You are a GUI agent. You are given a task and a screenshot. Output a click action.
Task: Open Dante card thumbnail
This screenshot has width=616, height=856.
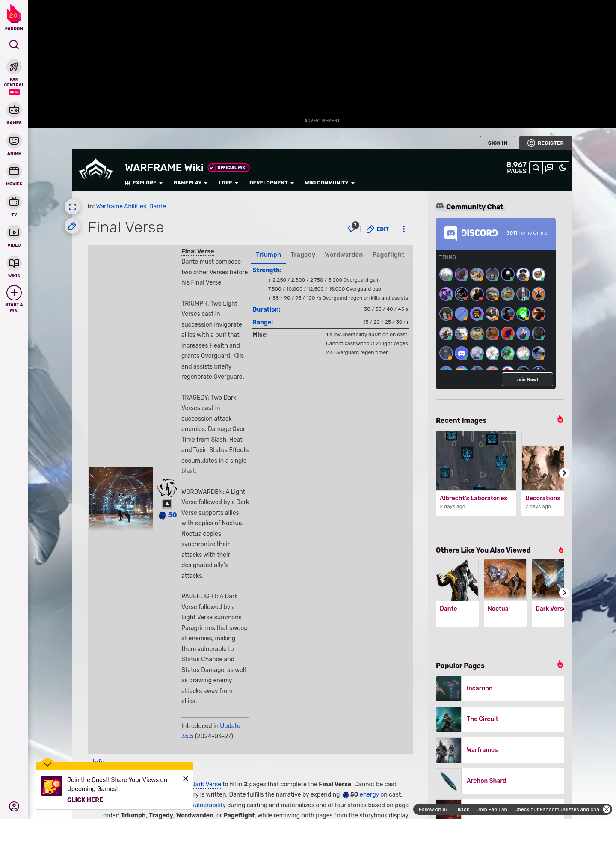[x=457, y=580]
